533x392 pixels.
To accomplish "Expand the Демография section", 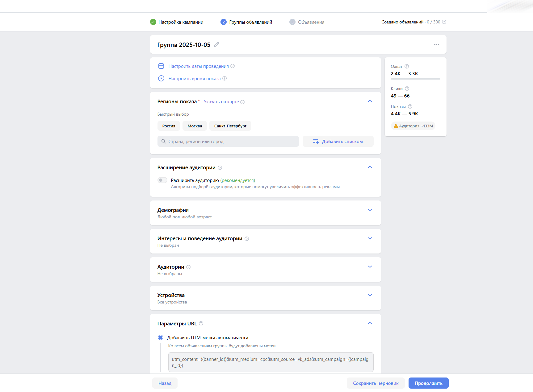I will click(x=370, y=210).
